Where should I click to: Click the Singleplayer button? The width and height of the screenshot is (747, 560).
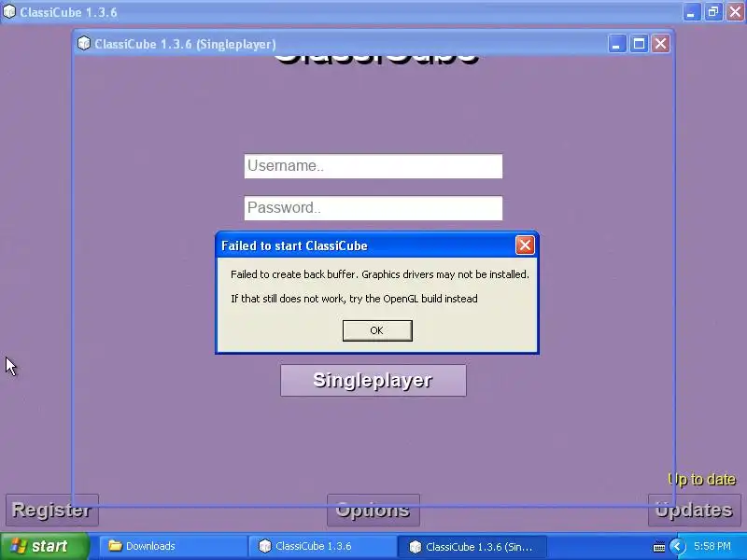(373, 381)
